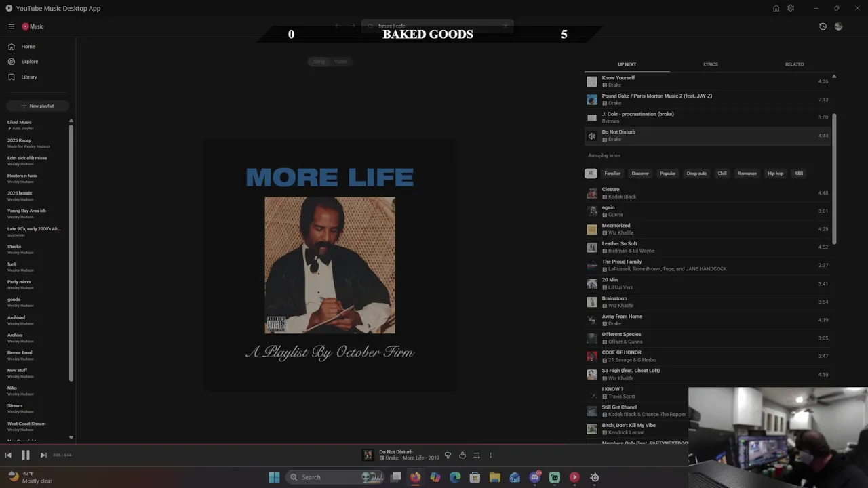The height and width of the screenshot is (488, 868).
Task: Open the title bar settings gear
Action: point(791,8)
